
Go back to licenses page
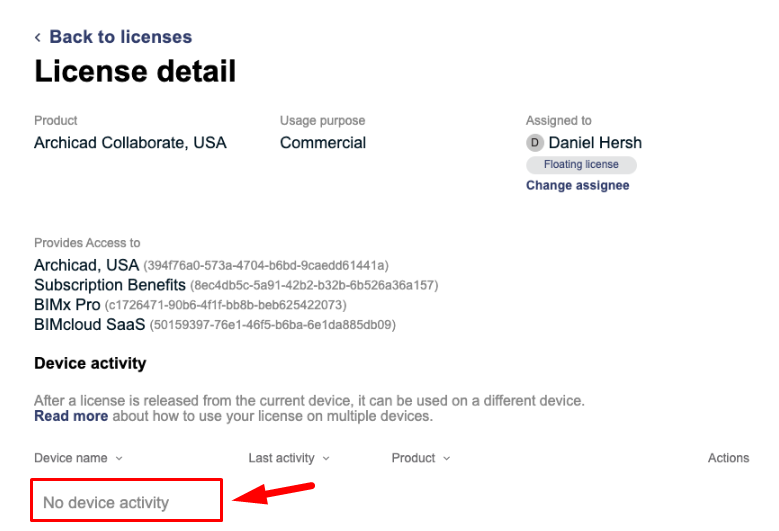click(x=120, y=37)
